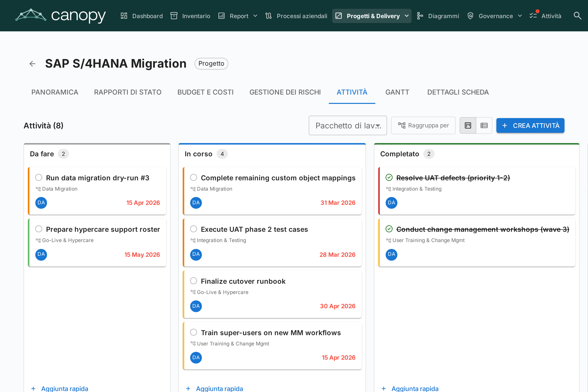Click the Progetti & Delivery nav icon

pyautogui.click(x=339, y=16)
